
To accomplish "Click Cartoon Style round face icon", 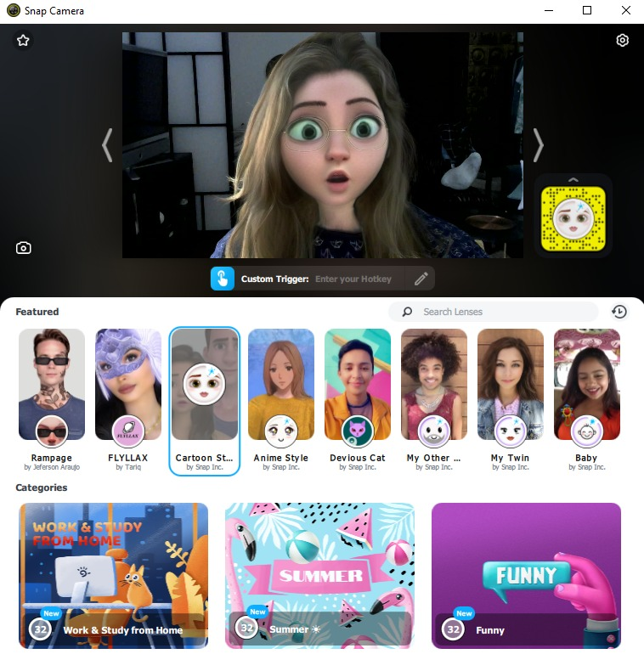I will [x=204, y=384].
